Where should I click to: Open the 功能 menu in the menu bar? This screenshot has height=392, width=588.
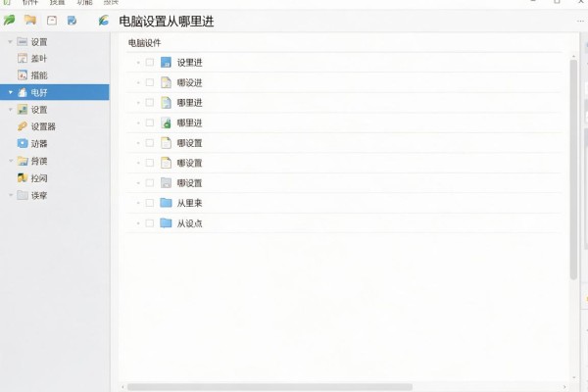tap(84, 2)
